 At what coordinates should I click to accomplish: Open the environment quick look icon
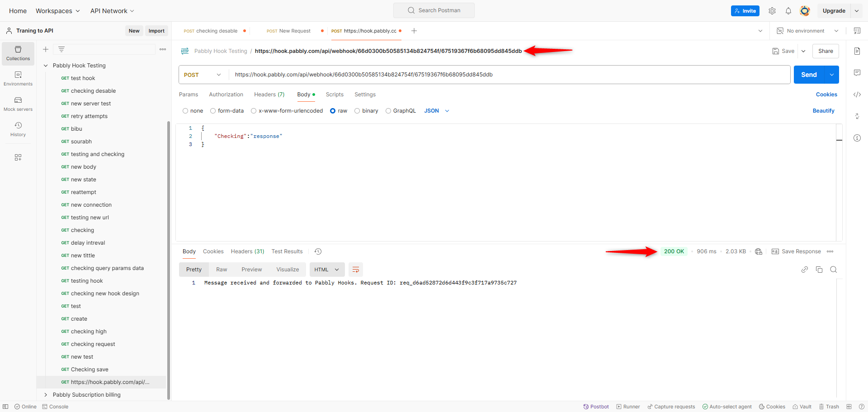coord(857,31)
